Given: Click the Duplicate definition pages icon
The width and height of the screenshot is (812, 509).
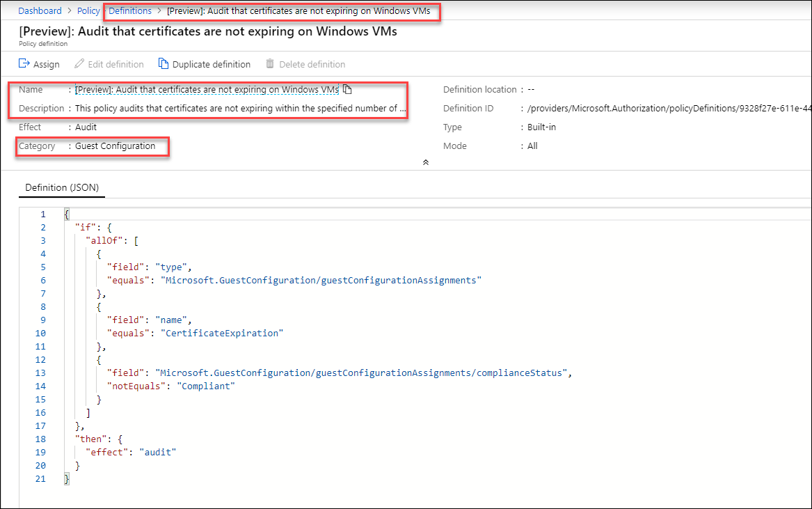Looking at the screenshot, I should [163, 63].
